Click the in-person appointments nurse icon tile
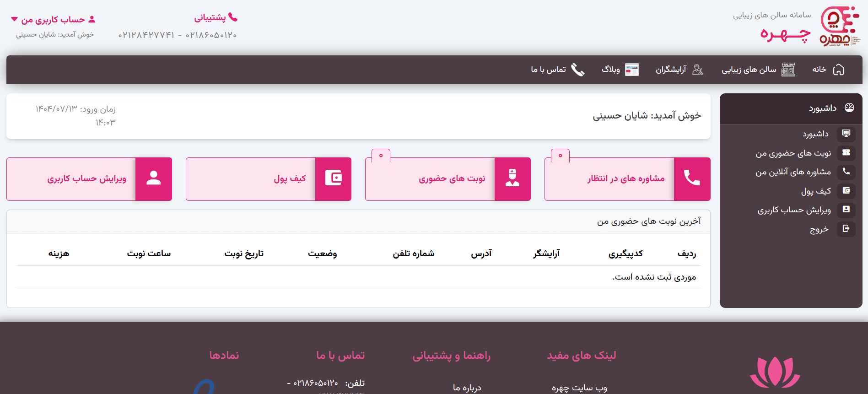The height and width of the screenshot is (394, 868). point(512,179)
